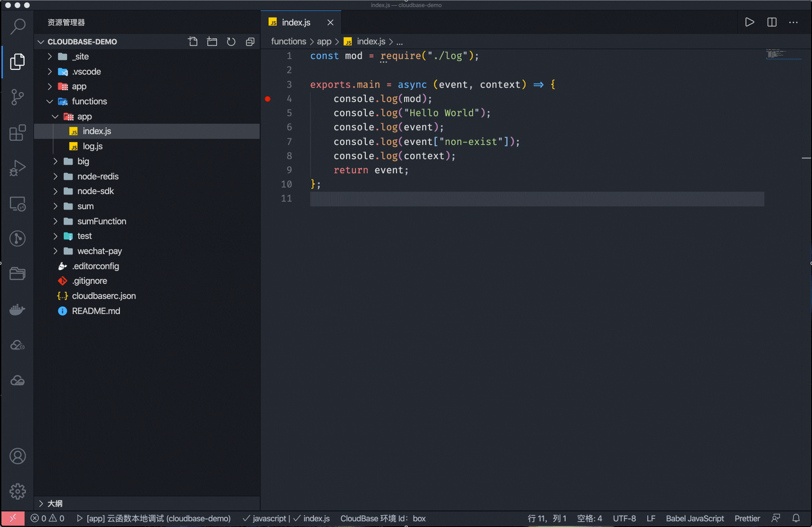Screen dimensions: 812x527
Task: Expand the node-redis folder
Action: 55,176
